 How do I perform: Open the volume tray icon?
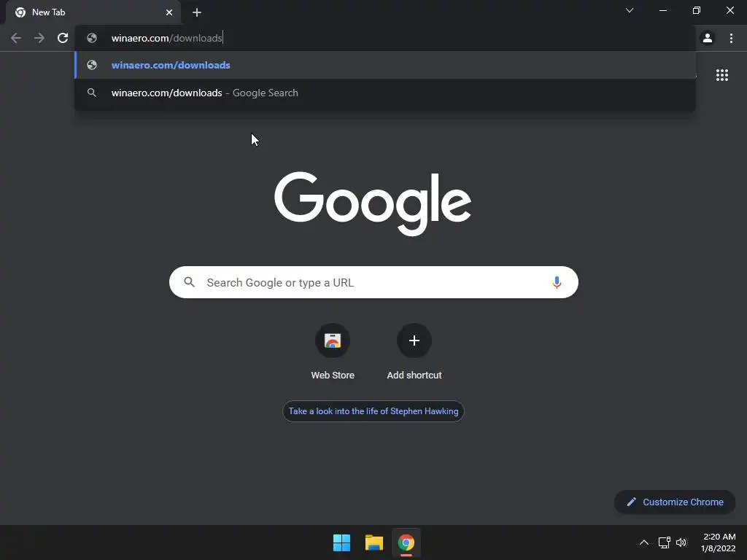(681, 542)
